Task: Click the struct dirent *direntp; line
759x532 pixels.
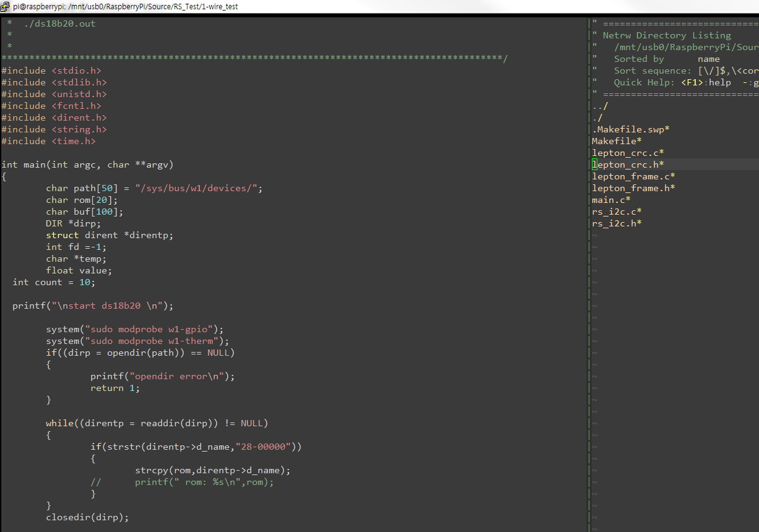Action: click(110, 235)
